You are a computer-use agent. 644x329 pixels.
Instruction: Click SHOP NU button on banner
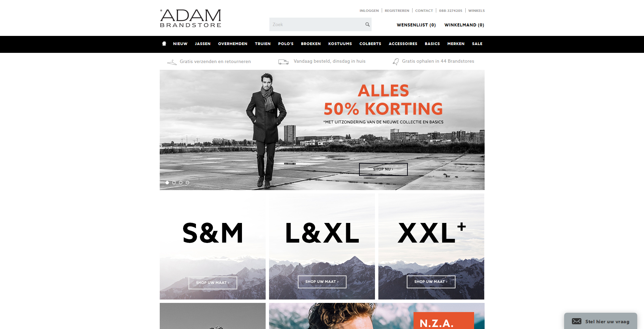tap(383, 169)
